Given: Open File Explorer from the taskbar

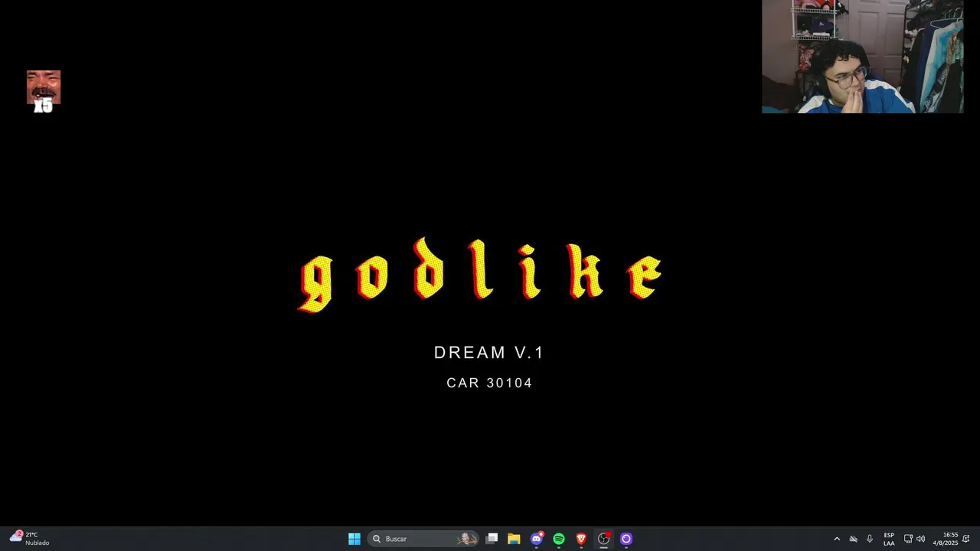Looking at the screenshot, I should [x=514, y=539].
